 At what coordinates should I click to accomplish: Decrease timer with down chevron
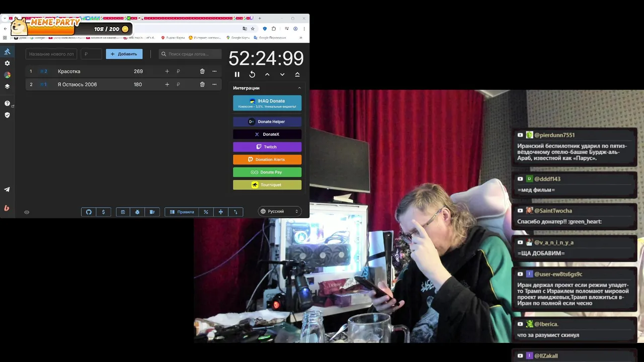click(282, 74)
